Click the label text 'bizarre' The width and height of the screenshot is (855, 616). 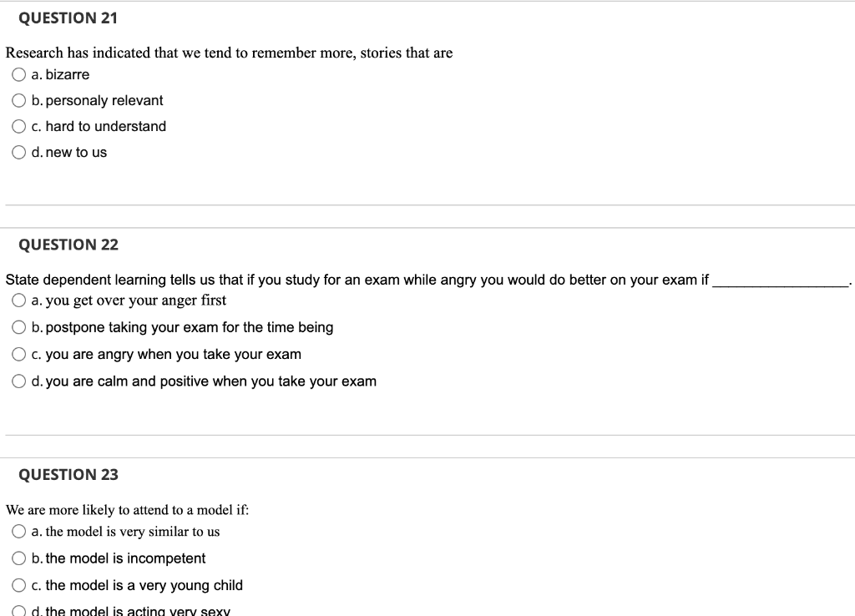[69, 74]
